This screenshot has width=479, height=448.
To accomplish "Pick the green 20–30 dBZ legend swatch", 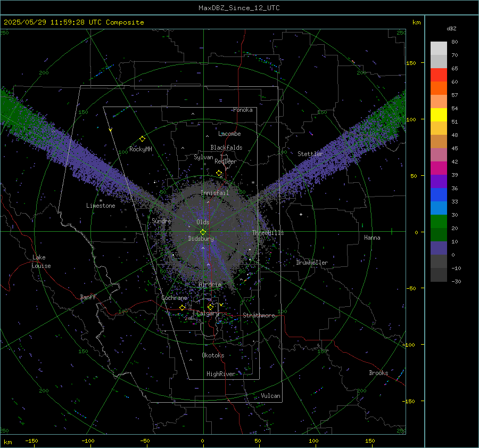I will tap(439, 222).
